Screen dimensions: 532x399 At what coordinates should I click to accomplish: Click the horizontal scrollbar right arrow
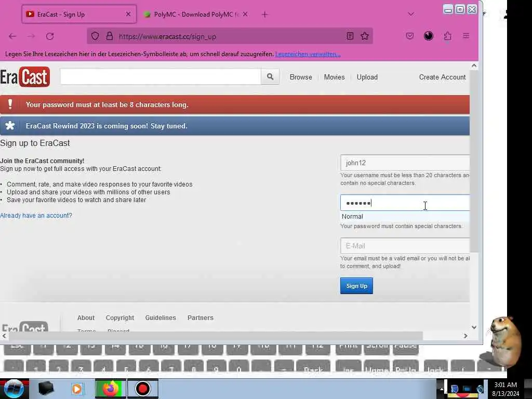[465, 336]
